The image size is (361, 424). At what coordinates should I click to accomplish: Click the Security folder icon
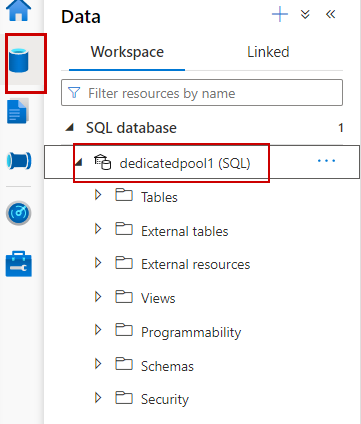[124, 398]
